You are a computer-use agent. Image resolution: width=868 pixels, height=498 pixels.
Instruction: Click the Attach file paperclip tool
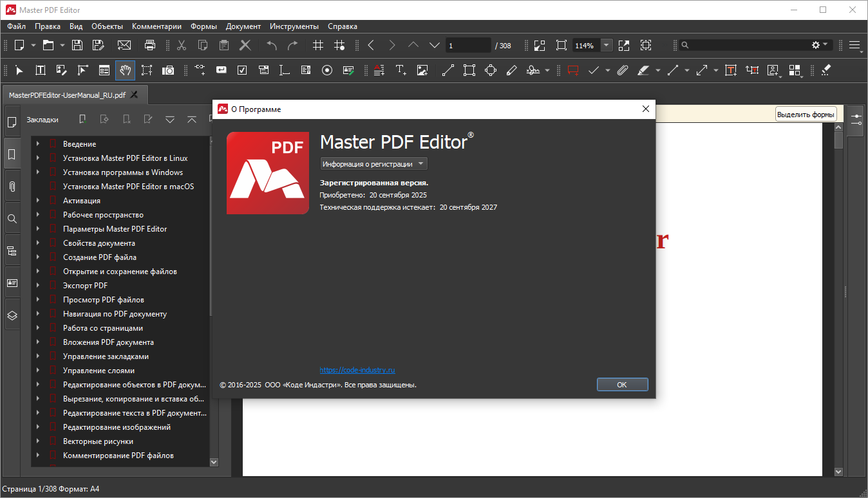pos(623,70)
